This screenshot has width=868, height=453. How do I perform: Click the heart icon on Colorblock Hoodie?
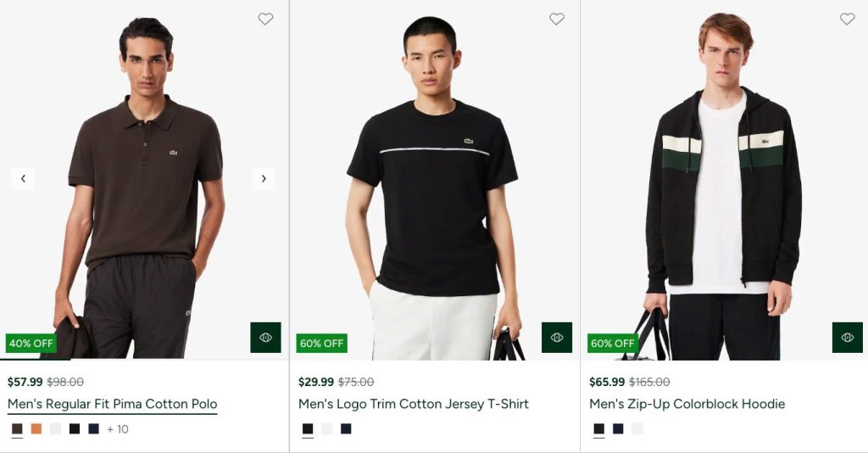[x=848, y=19]
